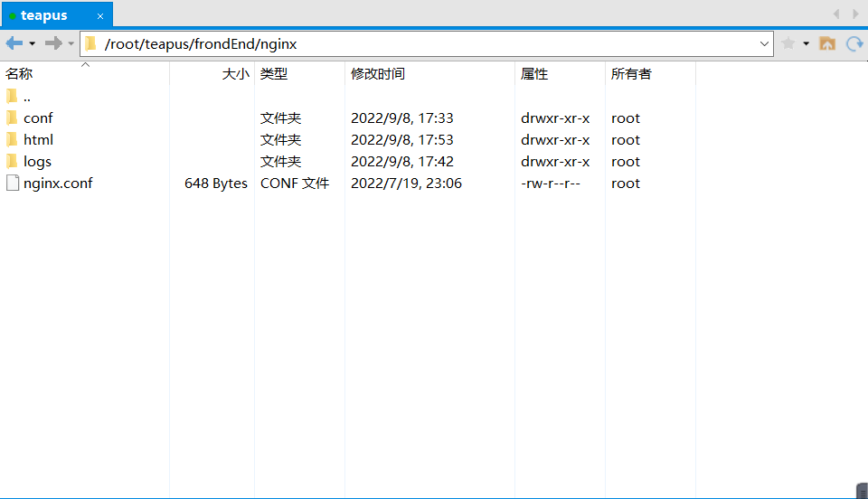Click the path input field

pos(425,43)
